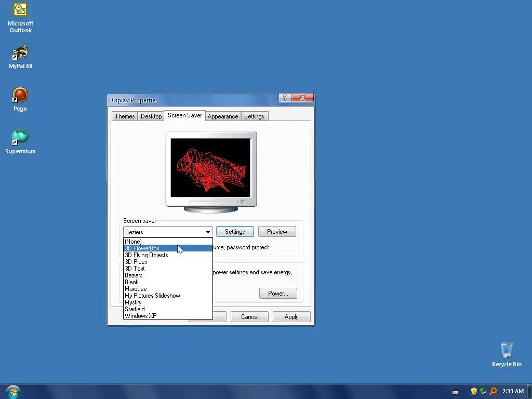Choose 3D Pipes from the list
This screenshot has height=399, width=532.
point(168,262)
